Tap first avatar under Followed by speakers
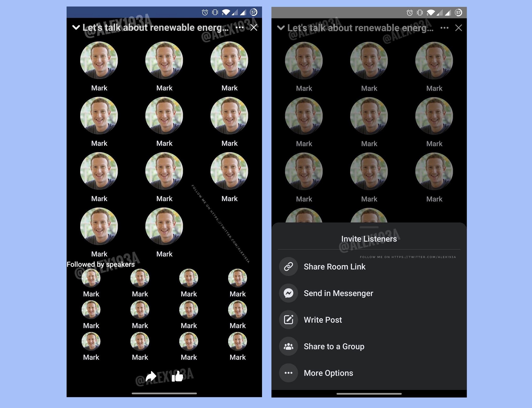The width and height of the screenshot is (532, 408). [x=91, y=278]
